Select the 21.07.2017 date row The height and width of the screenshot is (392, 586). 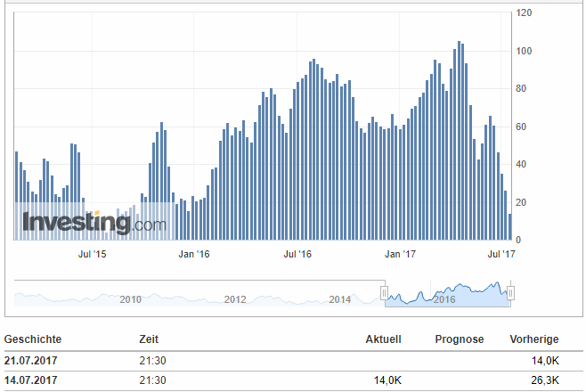point(293,361)
